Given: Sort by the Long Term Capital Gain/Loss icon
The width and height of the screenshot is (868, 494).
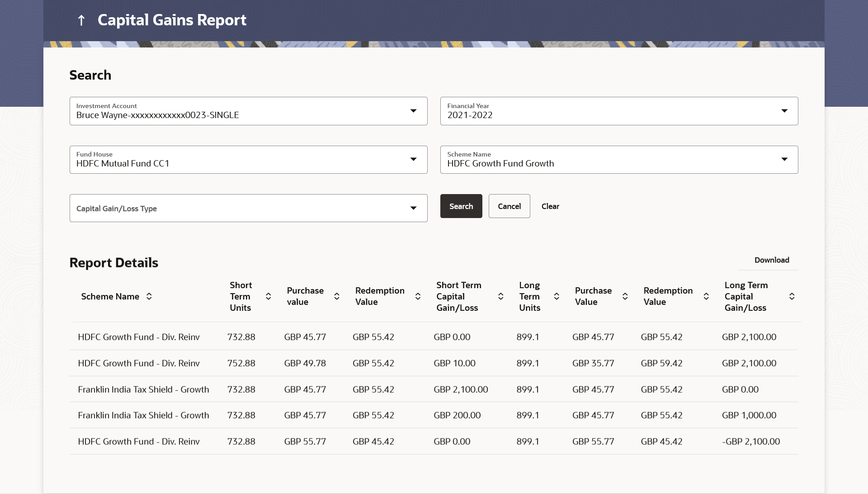Looking at the screenshot, I should (792, 296).
